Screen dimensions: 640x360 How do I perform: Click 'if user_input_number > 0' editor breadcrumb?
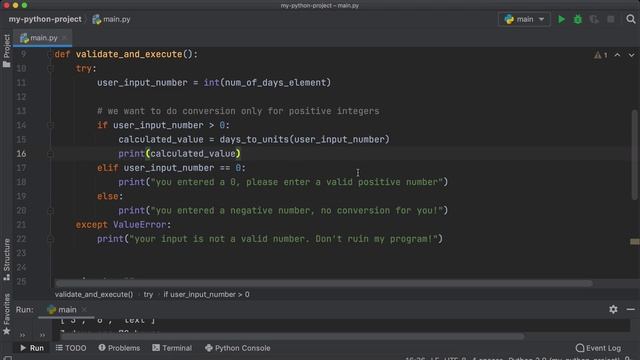pos(207,294)
